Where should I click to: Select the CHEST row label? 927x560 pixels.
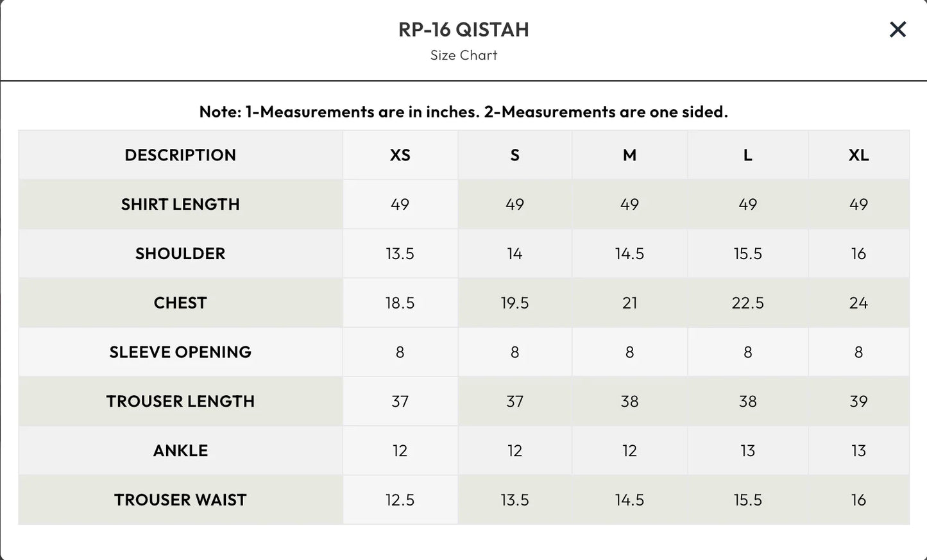tap(180, 302)
